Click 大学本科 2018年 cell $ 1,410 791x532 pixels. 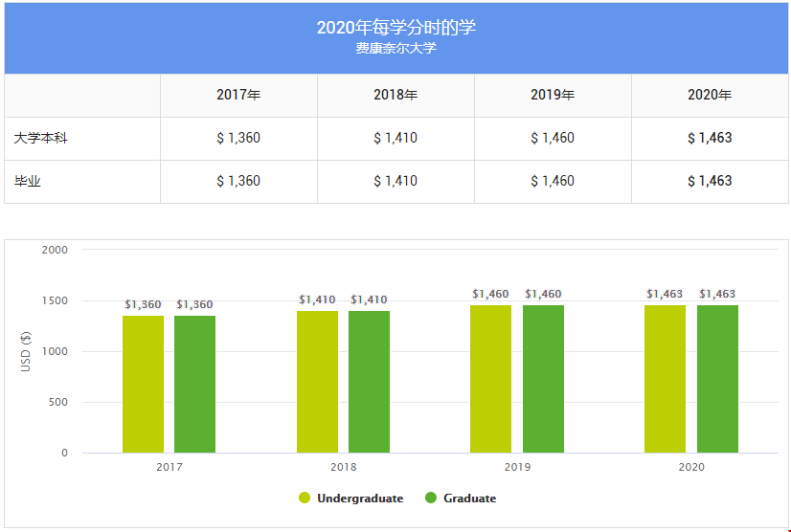point(395,138)
